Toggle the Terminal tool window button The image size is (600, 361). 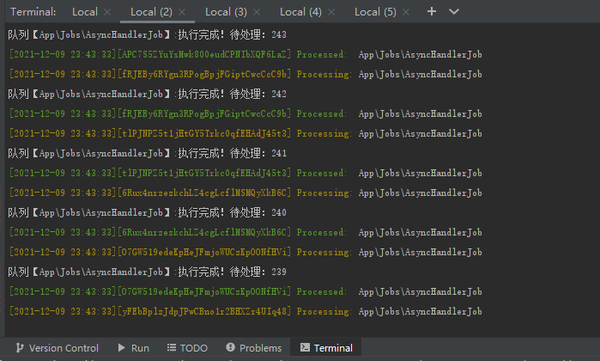pyautogui.click(x=326, y=348)
